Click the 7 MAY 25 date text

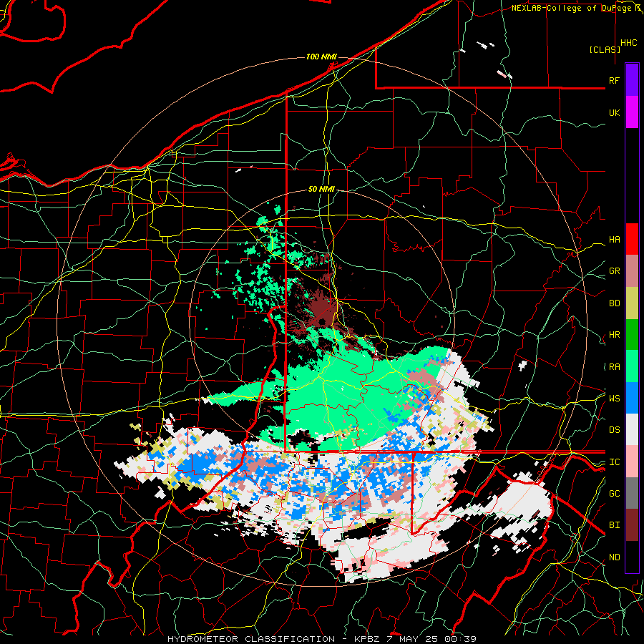click(412, 639)
